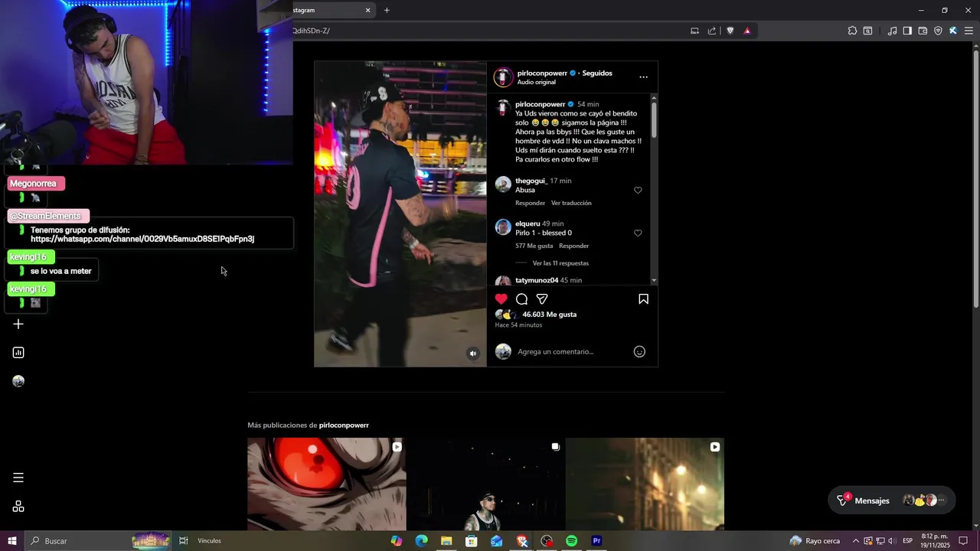Open Adobe Premiere Pro from taskbar
Screen dimensions: 980x551
596,541
